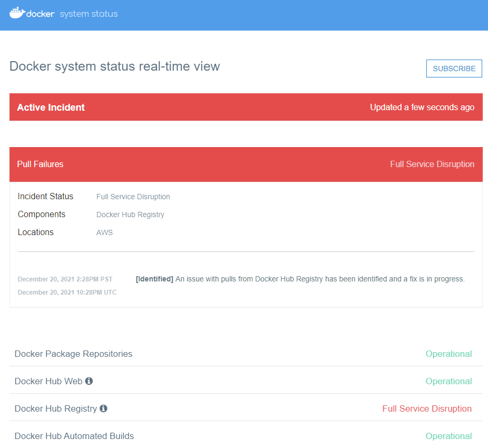
Task: Click the Active Incident banner
Action: coord(246,107)
